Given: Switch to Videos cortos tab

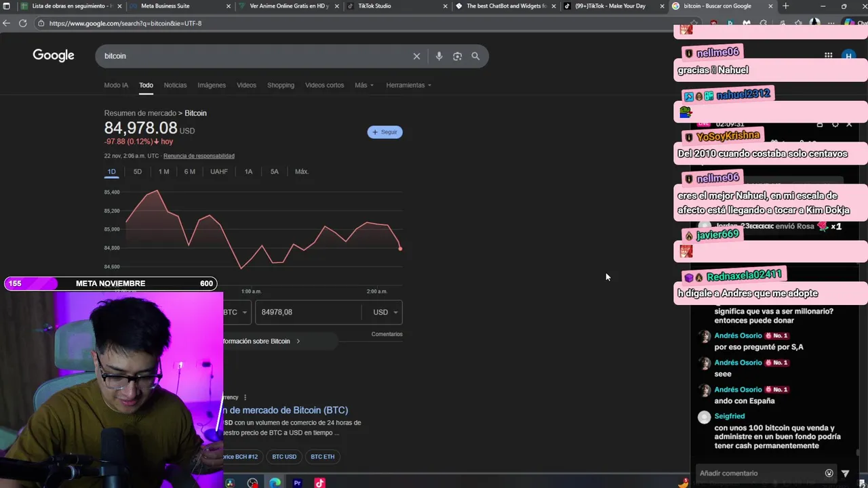Looking at the screenshot, I should coord(324,85).
